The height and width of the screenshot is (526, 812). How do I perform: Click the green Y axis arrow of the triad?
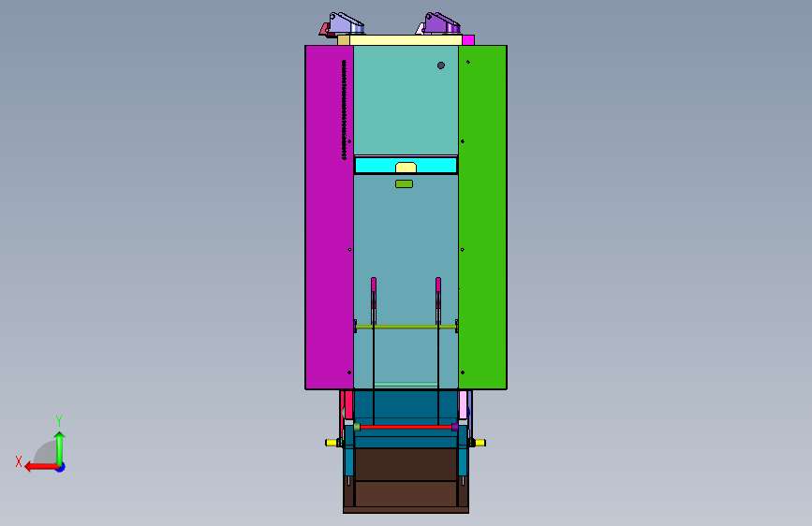(60, 448)
